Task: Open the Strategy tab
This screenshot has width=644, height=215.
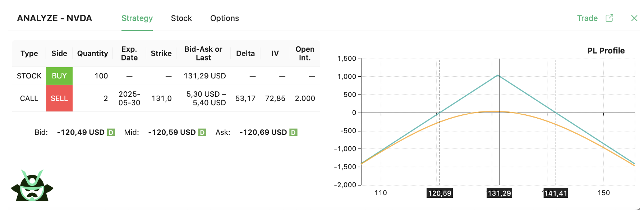Action: click(137, 18)
